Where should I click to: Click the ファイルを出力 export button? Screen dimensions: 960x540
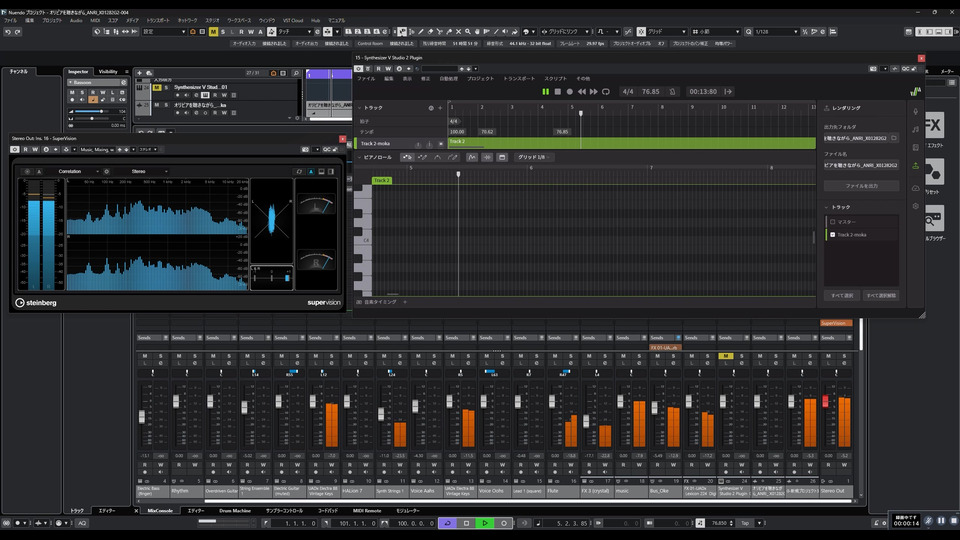pyautogui.click(x=861, y=186)
